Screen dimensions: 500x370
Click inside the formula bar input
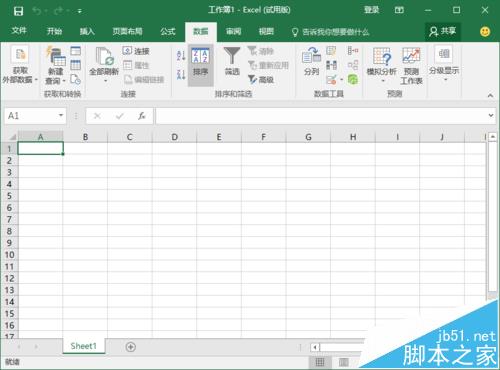321,116
